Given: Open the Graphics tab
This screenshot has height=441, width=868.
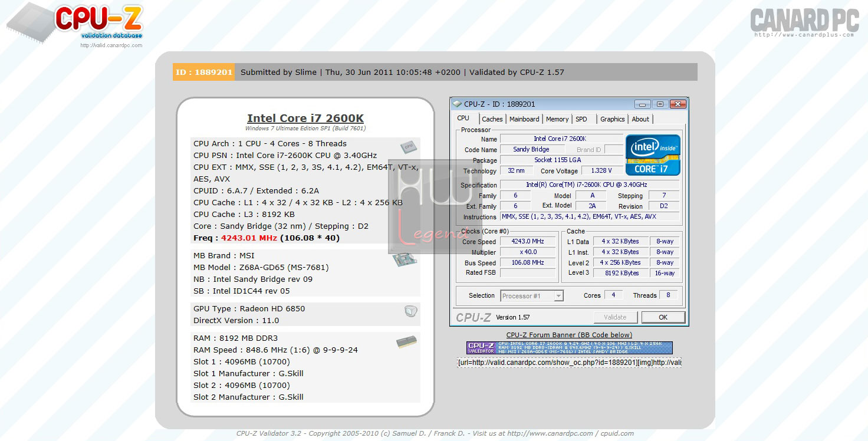Looking at the screenshot, I should pyautogui.click(x=613, y=119).
